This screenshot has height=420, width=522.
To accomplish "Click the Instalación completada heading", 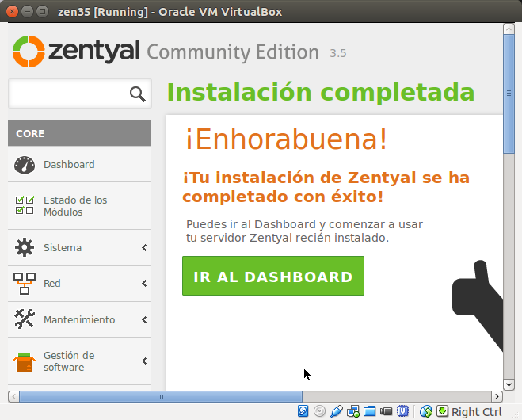I will (x=321, y=92).
